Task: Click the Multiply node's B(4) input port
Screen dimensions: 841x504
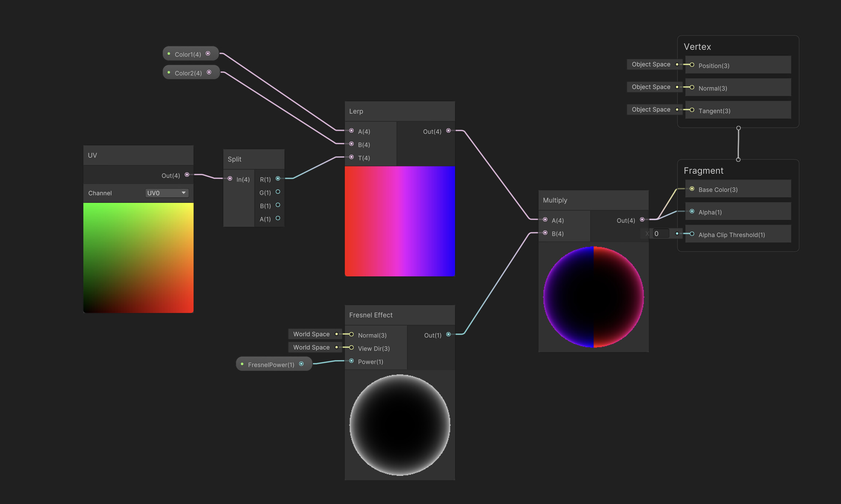Action: tap(545, 233)
